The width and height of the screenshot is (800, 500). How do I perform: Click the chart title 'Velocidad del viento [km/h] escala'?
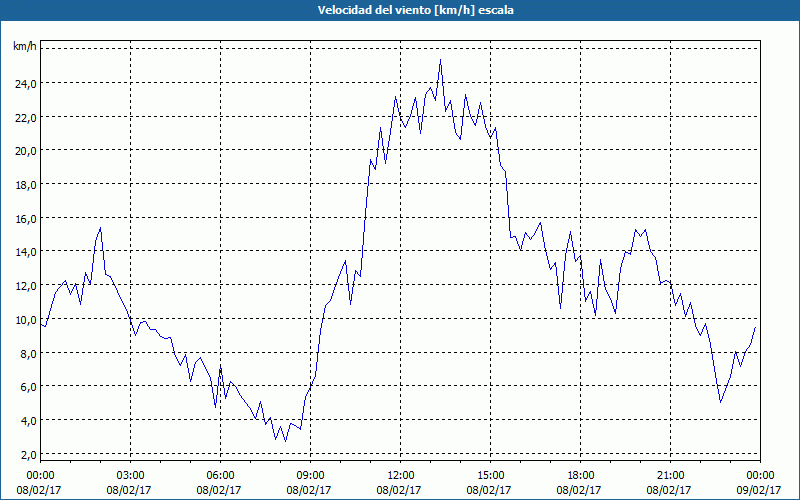pyautogui.click(x=415, y=10)
